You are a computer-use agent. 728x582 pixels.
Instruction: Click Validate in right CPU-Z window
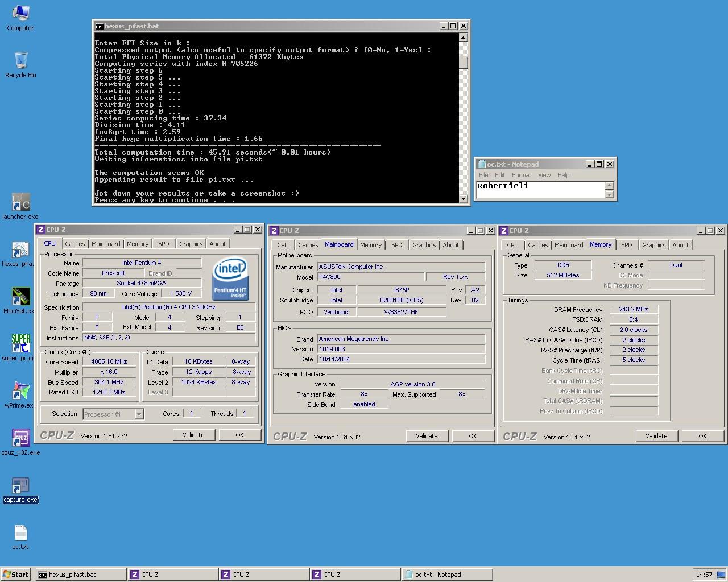tap(656, 436)
